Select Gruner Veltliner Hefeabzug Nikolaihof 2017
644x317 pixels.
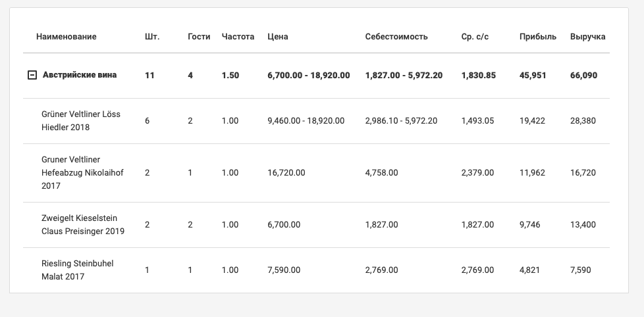pos(82,173)
